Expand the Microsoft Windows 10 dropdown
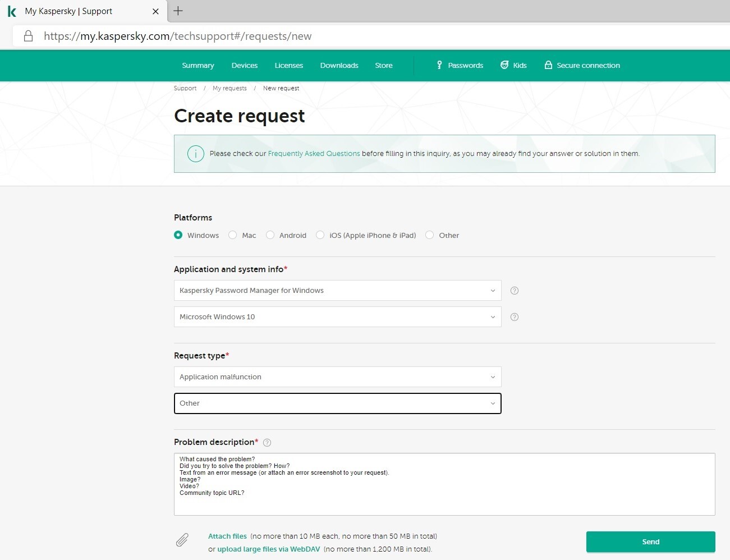The image size is (730, 560). click(x=338, y=317)
